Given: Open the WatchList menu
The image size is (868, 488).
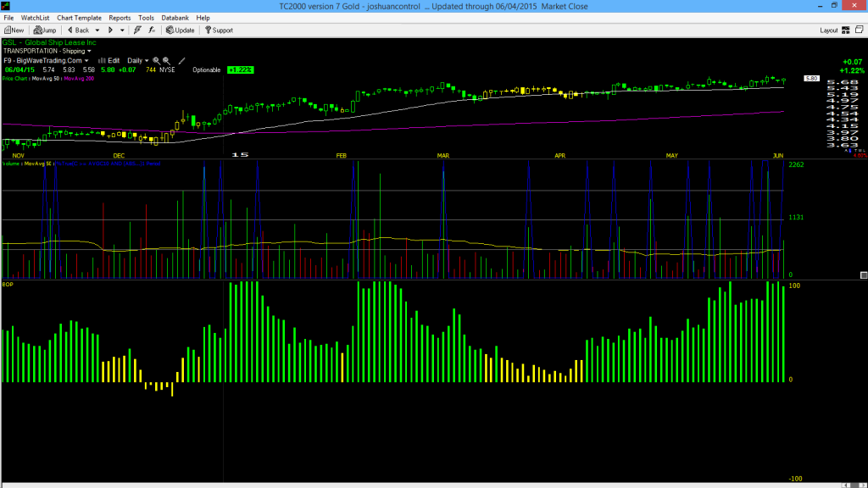Looking at the screenshot, I should [x=35, y=18].
